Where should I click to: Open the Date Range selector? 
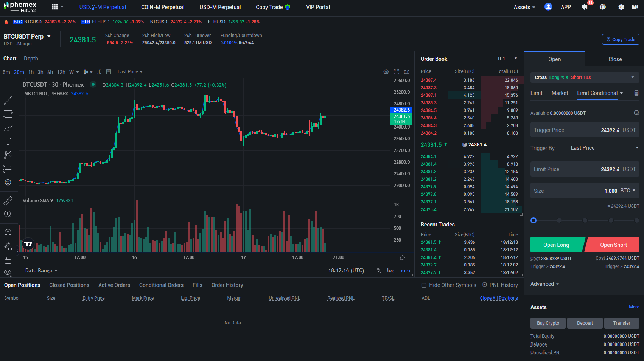point(42,270)
